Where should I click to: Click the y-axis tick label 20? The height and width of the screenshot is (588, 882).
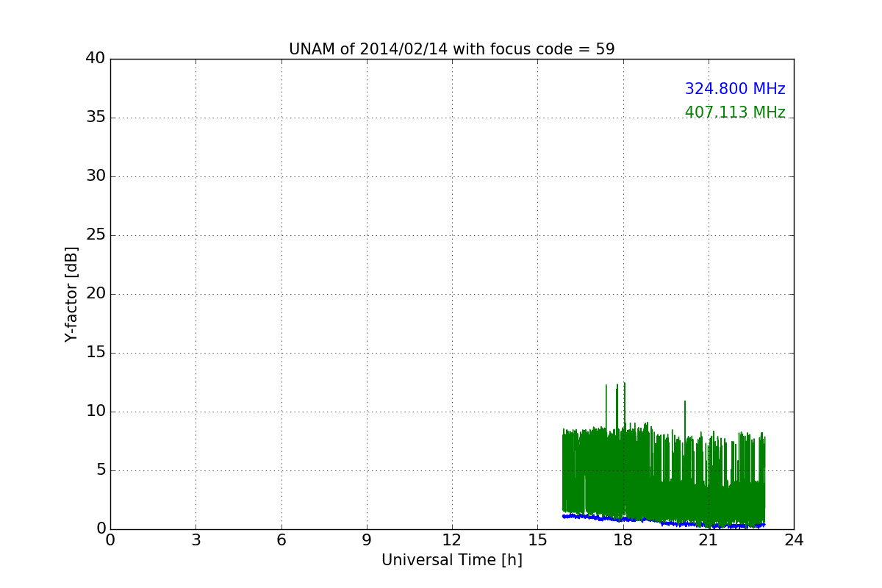[x=96, y=293]
